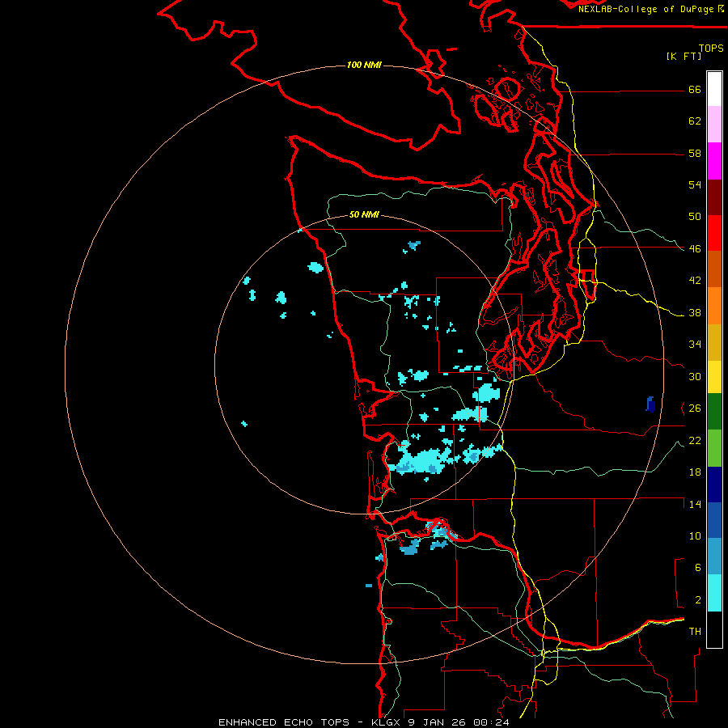Select the magenta legend color block
Viewport: 728px width, 728px height.
tap(714, 161)
